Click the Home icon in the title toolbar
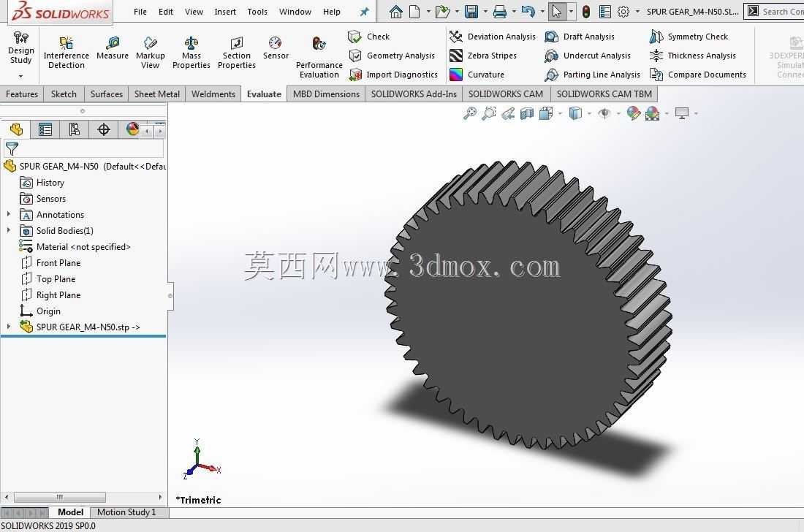The width and height of the screenshot is (804, 532). 395,11
